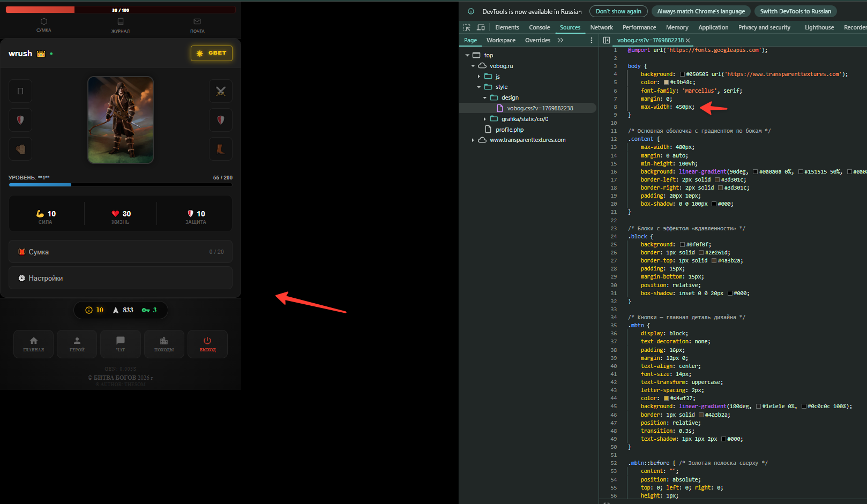Activate the DevTools inspect element picker
This screenshot has width=867, height=504.
(467, 27)
